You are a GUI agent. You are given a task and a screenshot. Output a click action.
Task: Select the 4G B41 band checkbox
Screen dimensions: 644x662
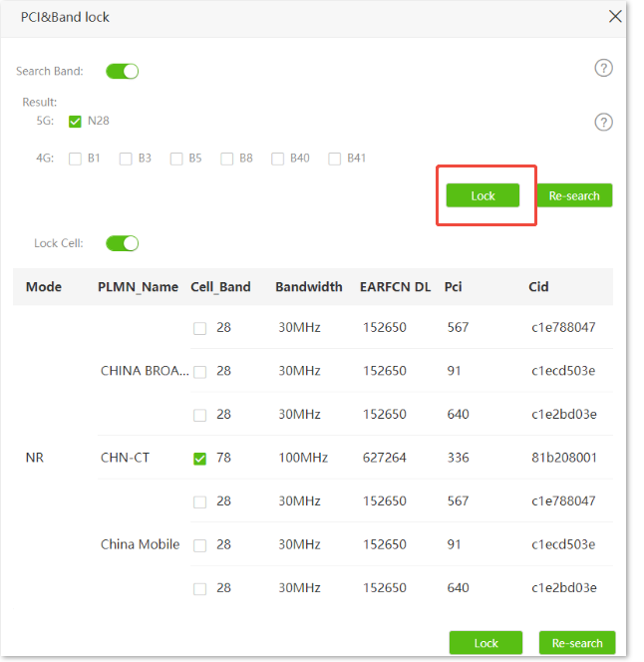pos(335,159)
